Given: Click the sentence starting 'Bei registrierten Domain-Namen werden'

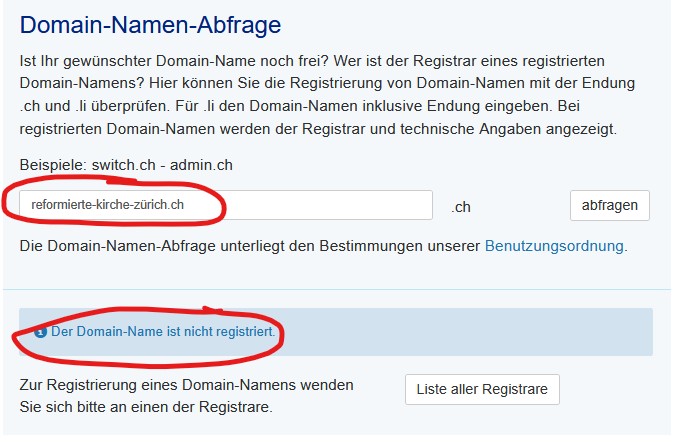Looking at the screenshot, I should click(300, 128).
